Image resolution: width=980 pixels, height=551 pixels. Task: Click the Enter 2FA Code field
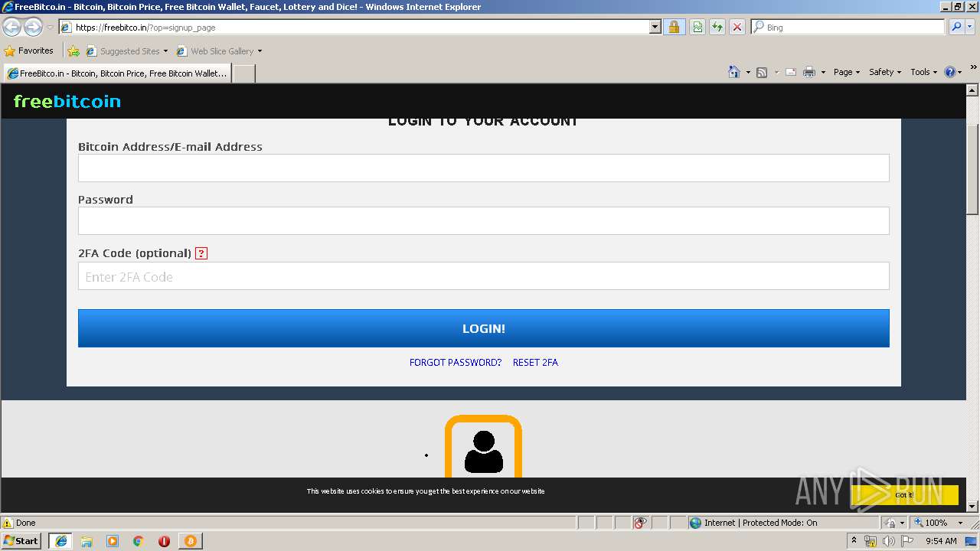[x=483, y=276]
